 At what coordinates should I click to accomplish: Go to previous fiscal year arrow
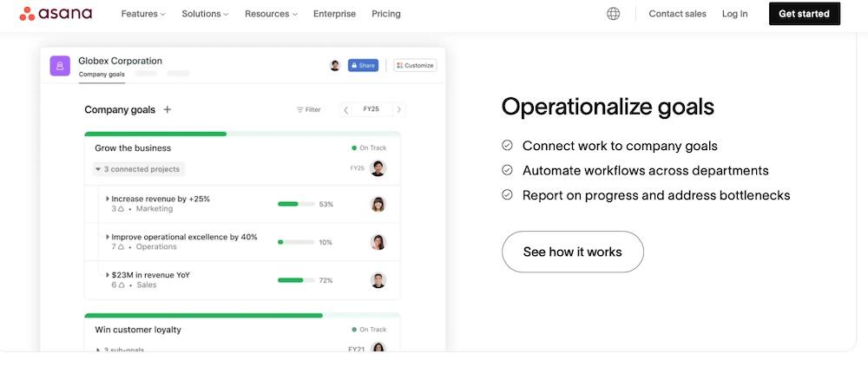pyautogui.click(x=346, y=110)
